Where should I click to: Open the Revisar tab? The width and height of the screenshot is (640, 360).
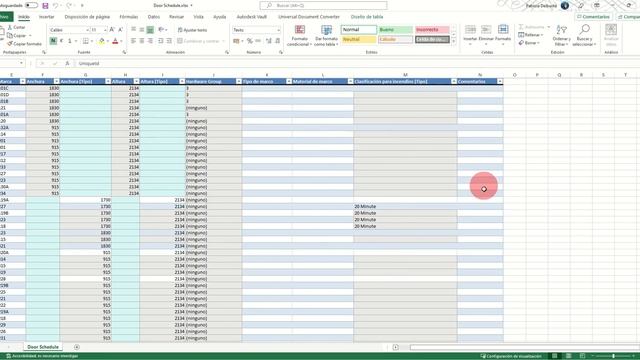(x=176, y=17)
